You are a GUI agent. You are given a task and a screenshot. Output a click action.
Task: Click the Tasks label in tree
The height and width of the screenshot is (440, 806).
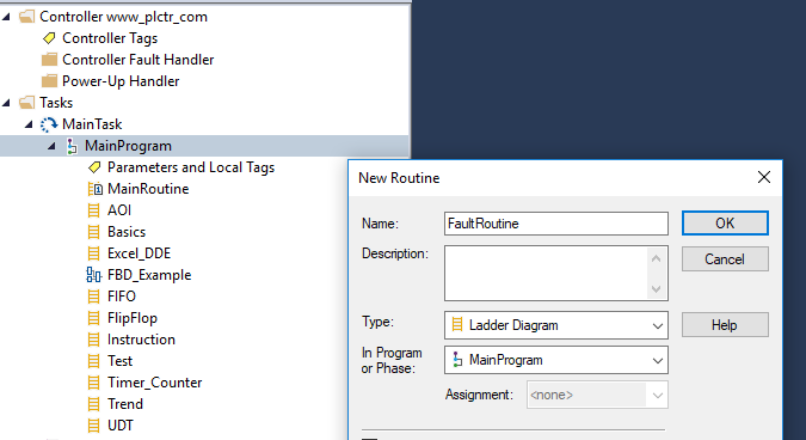click(x=56, y=103)
